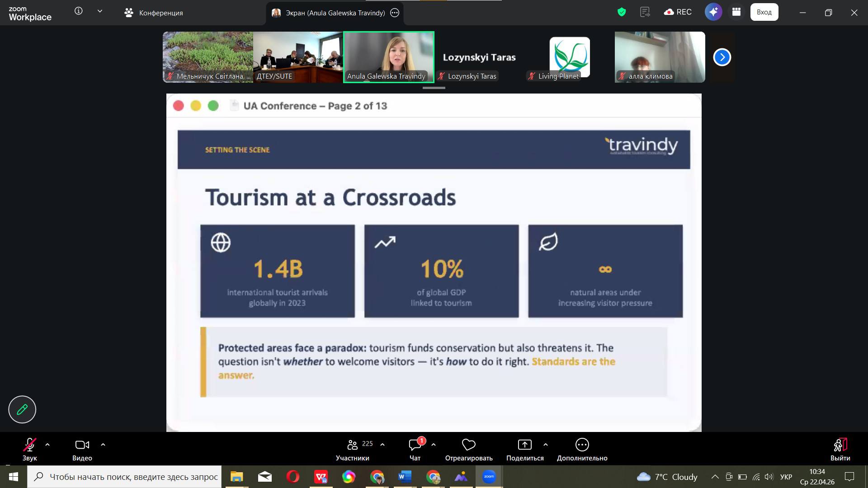Click the annotation pencil button
This screenshot has height=488, width=868.
pyautogui.click(x=22, y=409)
